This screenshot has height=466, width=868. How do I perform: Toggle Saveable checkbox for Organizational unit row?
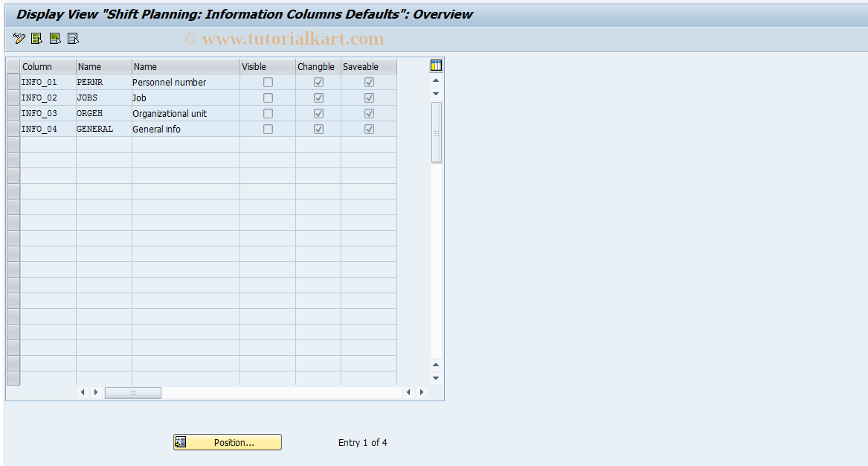369,114
